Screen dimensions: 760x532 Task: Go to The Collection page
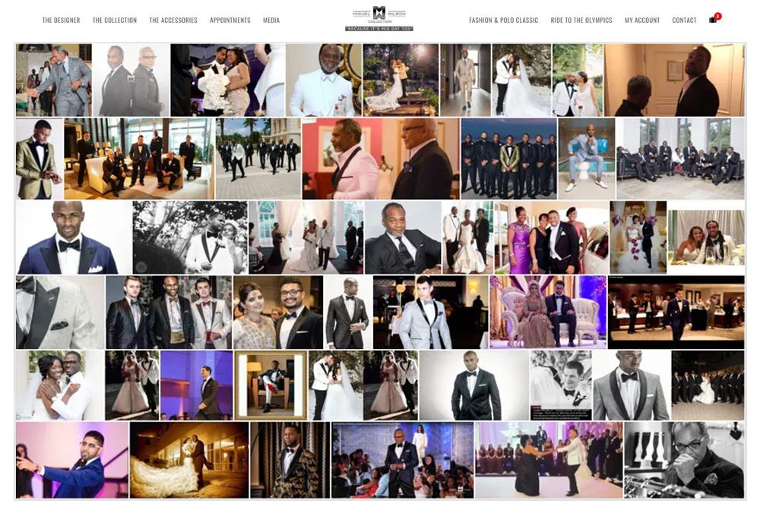[115, 21]
